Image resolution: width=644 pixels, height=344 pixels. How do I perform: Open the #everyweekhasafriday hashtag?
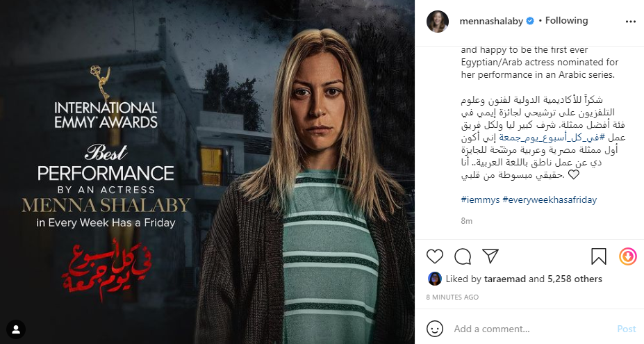click(x=550, y=199)
